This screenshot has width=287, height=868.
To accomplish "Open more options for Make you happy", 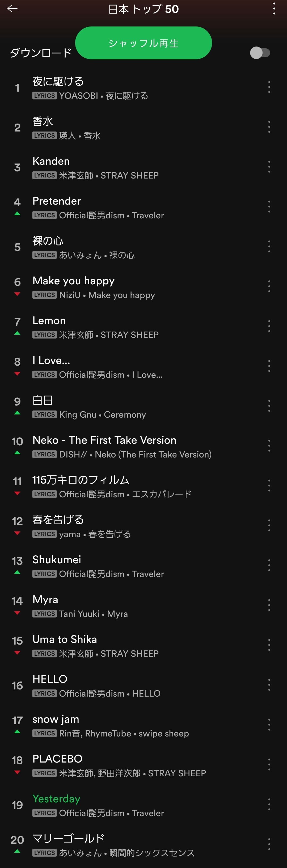I will point(269,286).
